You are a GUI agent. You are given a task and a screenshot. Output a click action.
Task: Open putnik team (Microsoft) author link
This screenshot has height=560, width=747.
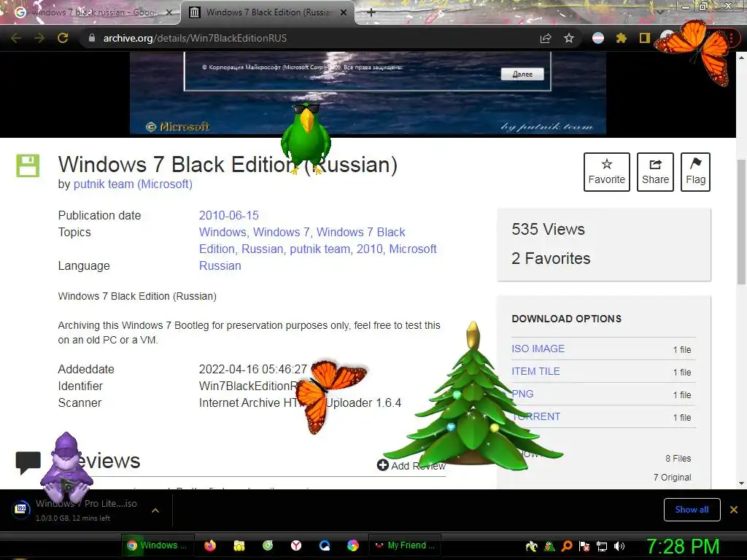(133, 184)
